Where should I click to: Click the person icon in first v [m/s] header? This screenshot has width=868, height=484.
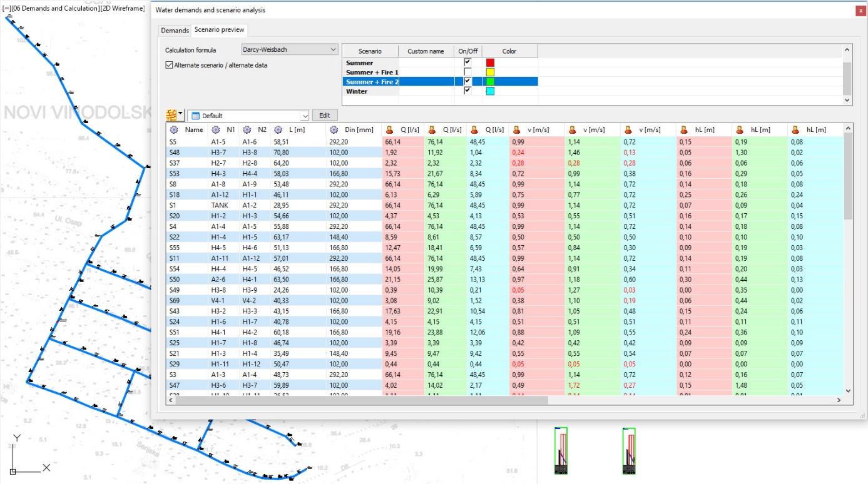coord(517,130)
